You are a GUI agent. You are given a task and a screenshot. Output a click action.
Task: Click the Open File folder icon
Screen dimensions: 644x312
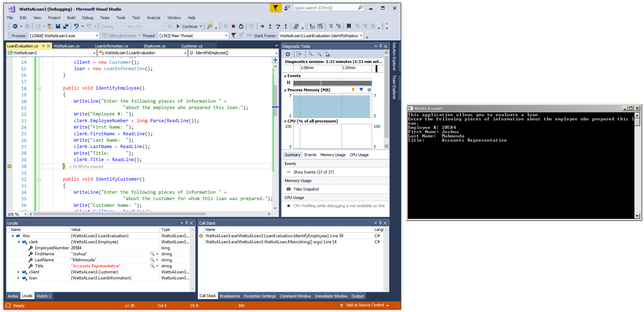point(50,26)
